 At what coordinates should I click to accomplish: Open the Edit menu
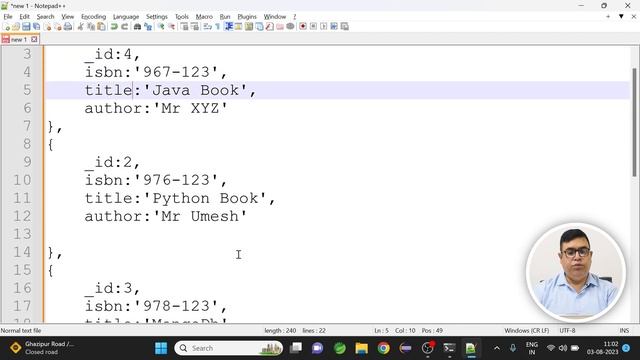[24, 17]
